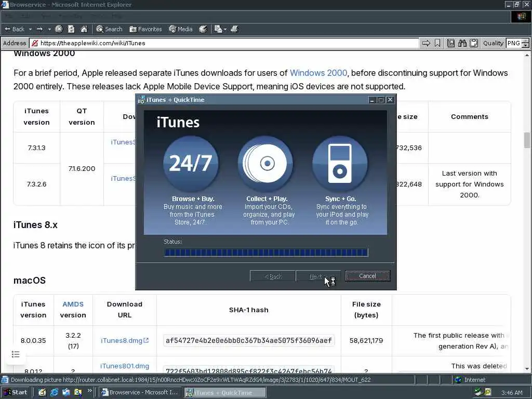The image size is (532, 399).
Task: Open the iTunes801.dmg download link
Action: point(125,366)
